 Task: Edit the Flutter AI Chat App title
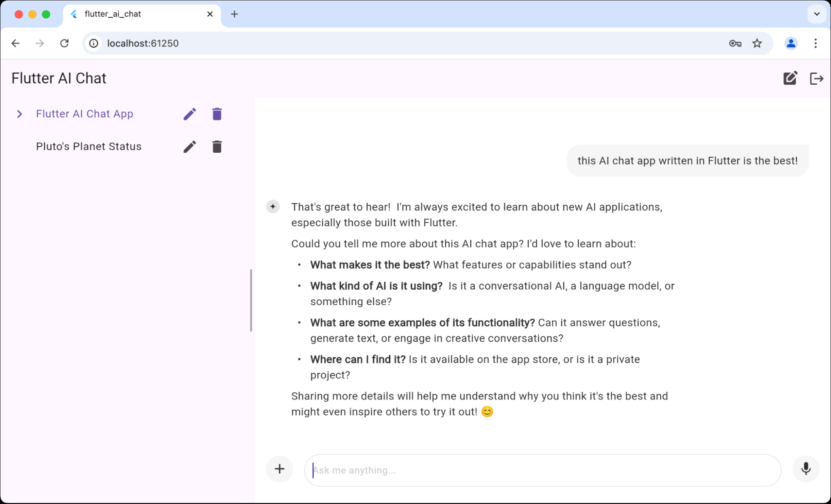tap(190, 114)
